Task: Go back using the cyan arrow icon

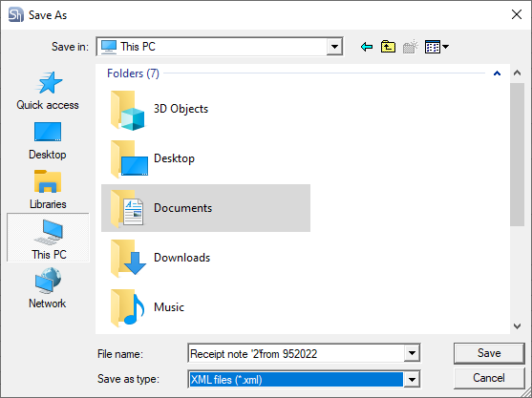Action: pyautogui.click(x=367, y=47)
